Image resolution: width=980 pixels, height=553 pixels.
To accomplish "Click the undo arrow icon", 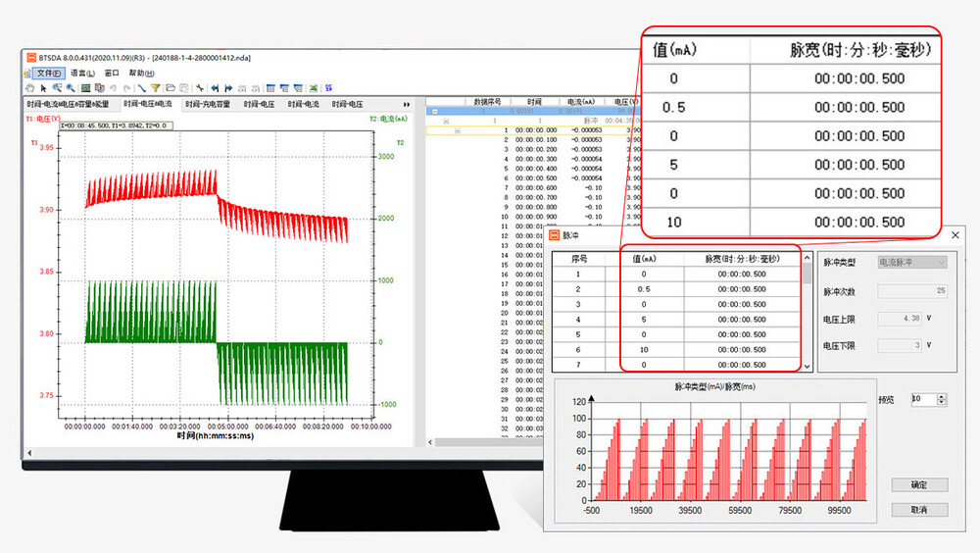I will tap(113, 87).
